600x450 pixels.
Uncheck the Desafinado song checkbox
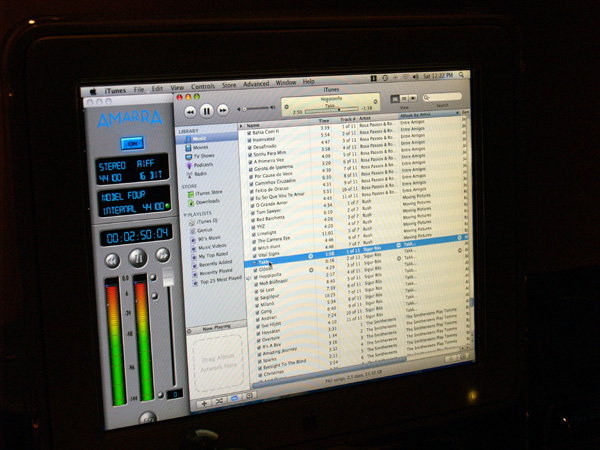click(249, 147)
